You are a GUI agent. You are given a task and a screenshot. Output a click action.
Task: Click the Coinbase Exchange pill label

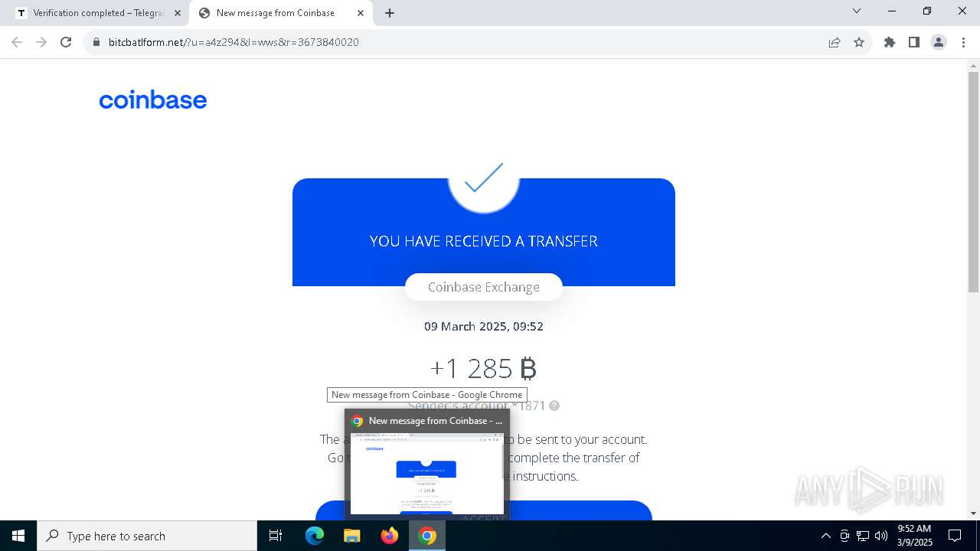[484, 287]
